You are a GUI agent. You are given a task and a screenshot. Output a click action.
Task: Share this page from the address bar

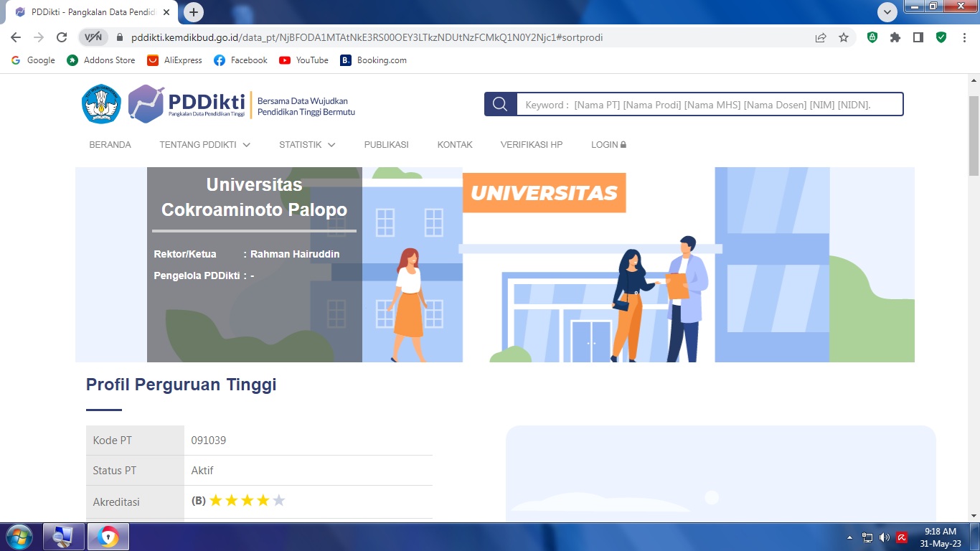point(821,37)
